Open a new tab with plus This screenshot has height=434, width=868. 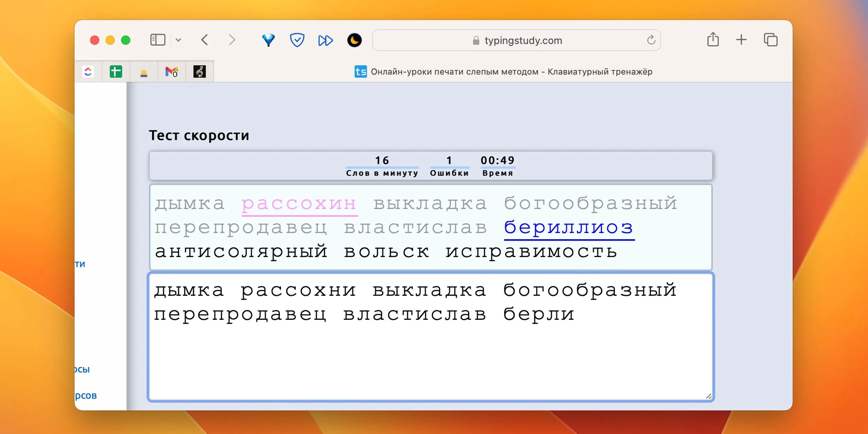pyautogui.click(x=741, y=40)
